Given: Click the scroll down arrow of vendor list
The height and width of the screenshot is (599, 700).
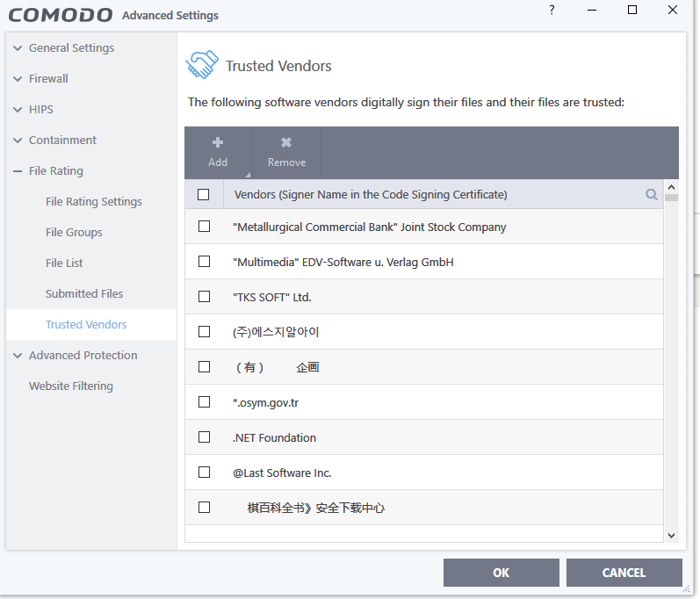Looking at the screenshot, I should pos(671,535).
